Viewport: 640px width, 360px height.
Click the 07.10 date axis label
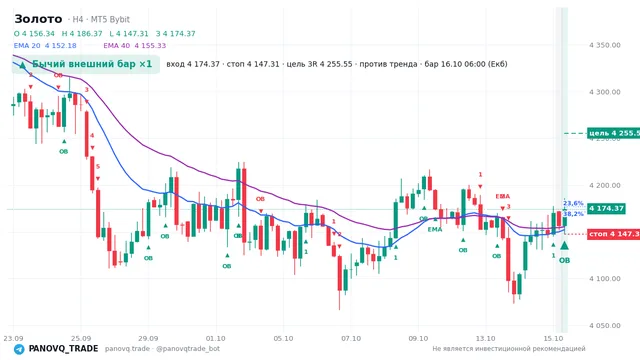(351, 338)
